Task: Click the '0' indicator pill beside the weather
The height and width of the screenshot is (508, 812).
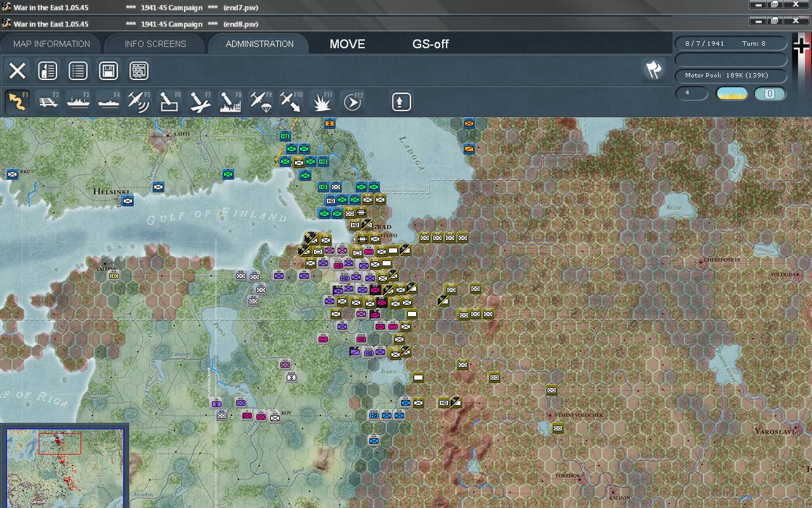Action: [770, 94]
